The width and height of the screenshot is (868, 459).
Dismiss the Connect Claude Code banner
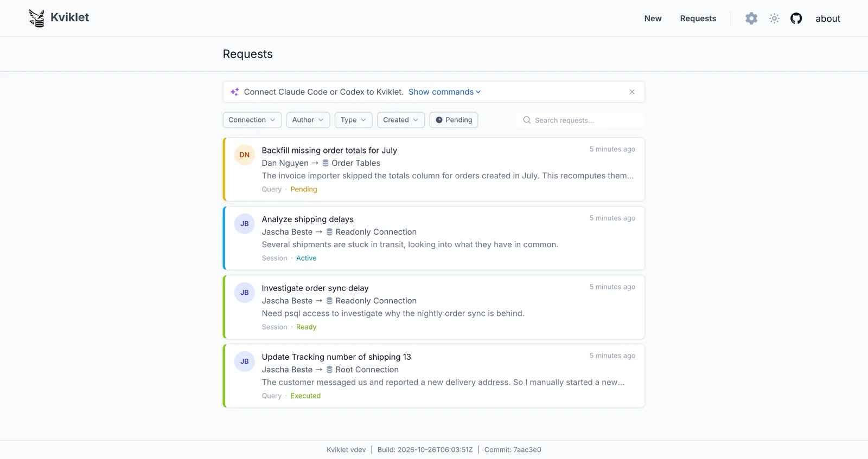coord(632,92)
